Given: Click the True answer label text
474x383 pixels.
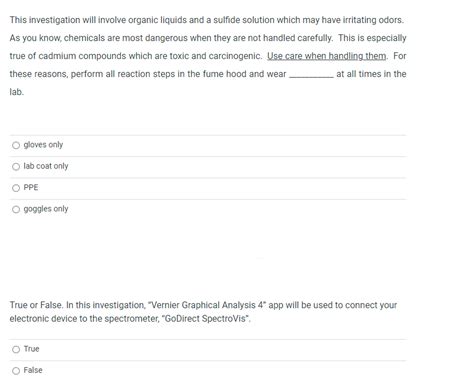Looking at the screenshot, I should point(31,349).
